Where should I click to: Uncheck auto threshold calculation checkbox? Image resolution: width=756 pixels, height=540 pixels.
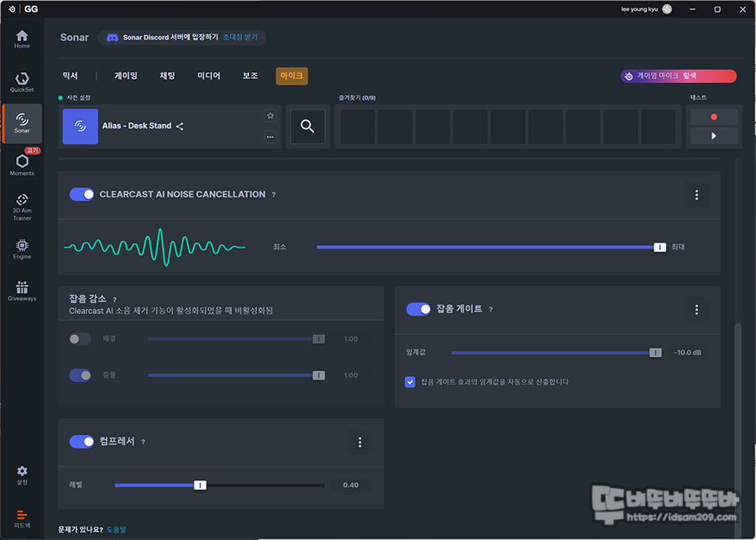(x=410, y=382)
